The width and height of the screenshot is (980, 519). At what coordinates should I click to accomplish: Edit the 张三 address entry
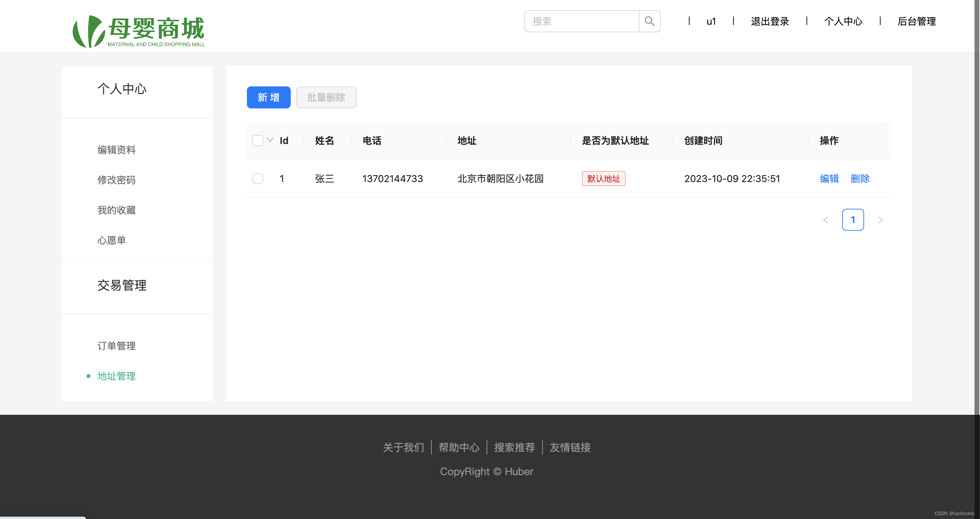click(829, 178)
